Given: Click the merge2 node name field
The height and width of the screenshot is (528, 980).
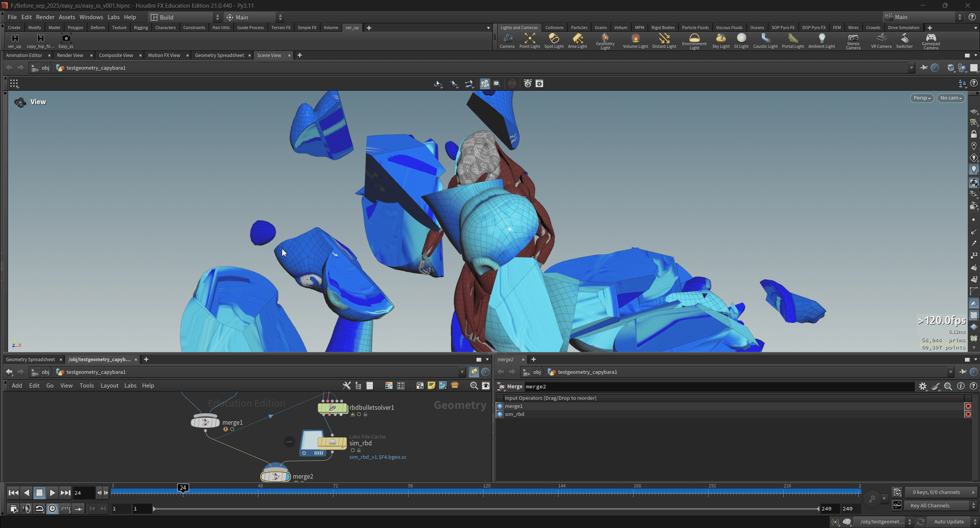Looking at the screenshot, I should [x=719, y=386].
